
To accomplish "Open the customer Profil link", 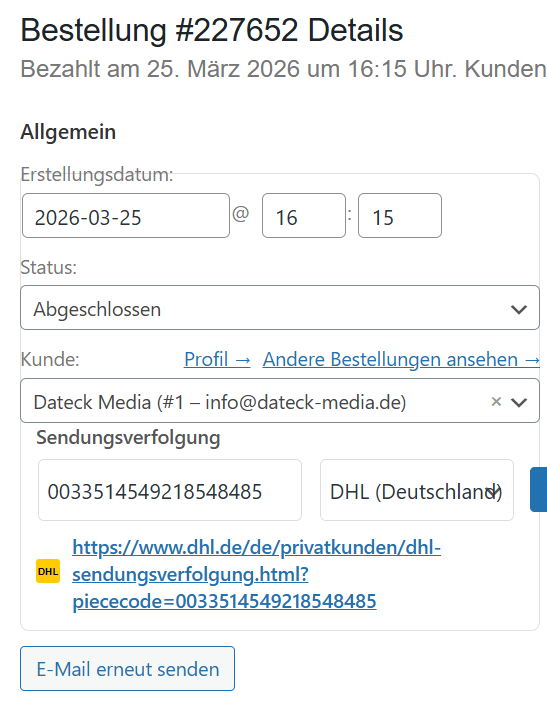I will pyautogui.click(x=217, y=360).
